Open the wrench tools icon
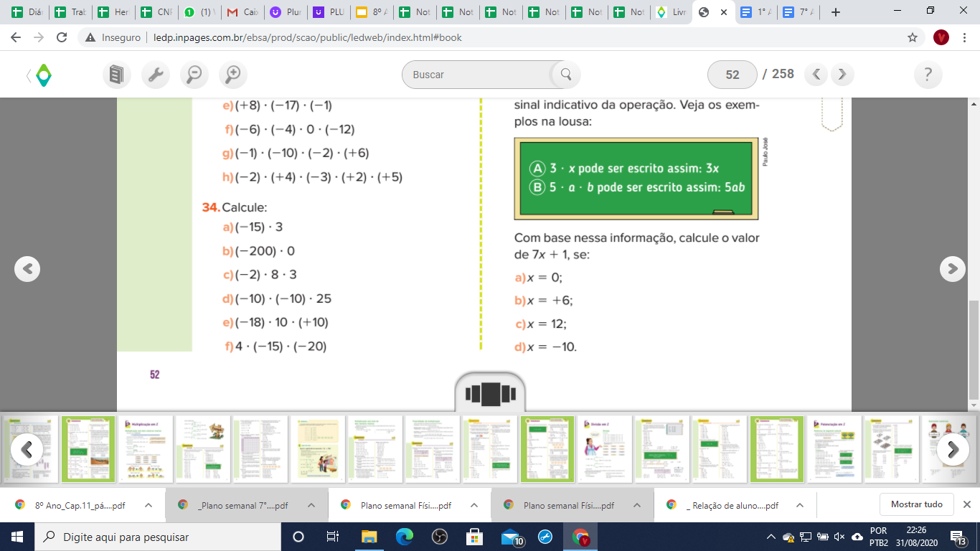 pyautogui.click(x=155, y=75)
